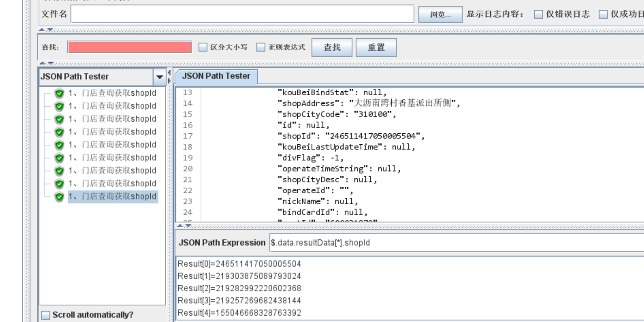Click the "kouBeiBindStat": null line

(332, 93)
